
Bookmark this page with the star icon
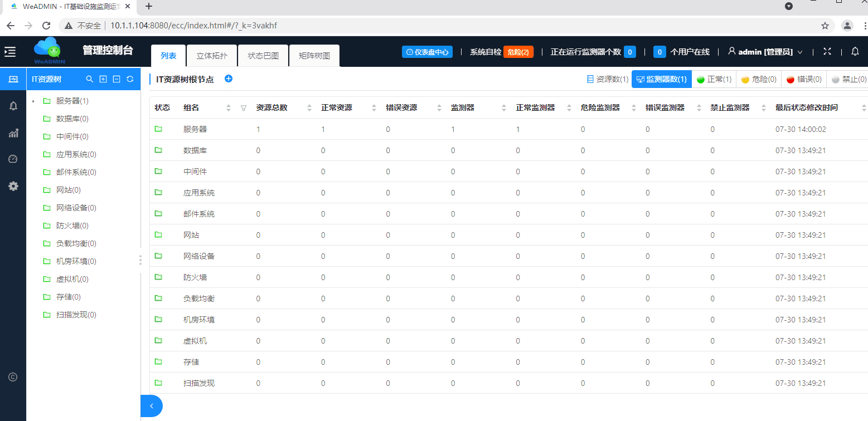click(x=825, y=26)
